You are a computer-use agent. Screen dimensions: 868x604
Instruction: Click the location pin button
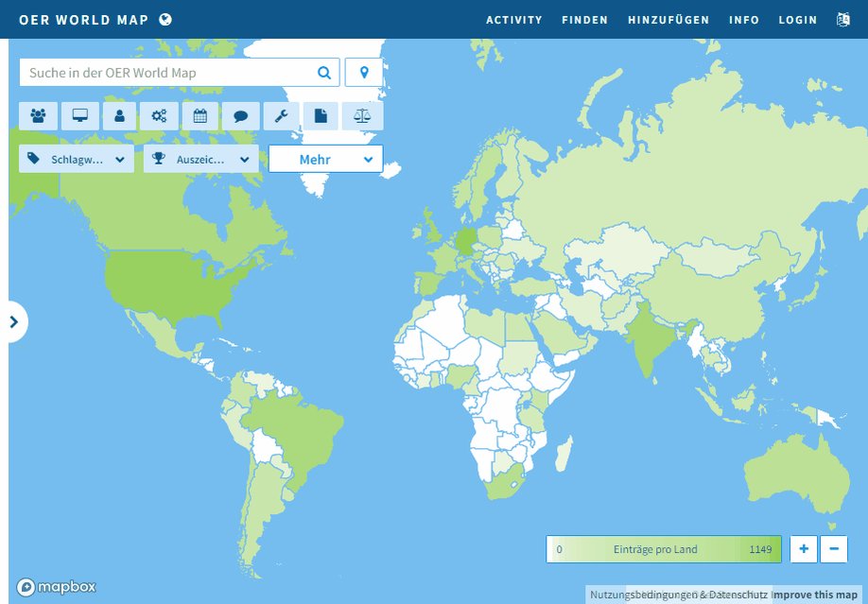(x=364, y=73)
